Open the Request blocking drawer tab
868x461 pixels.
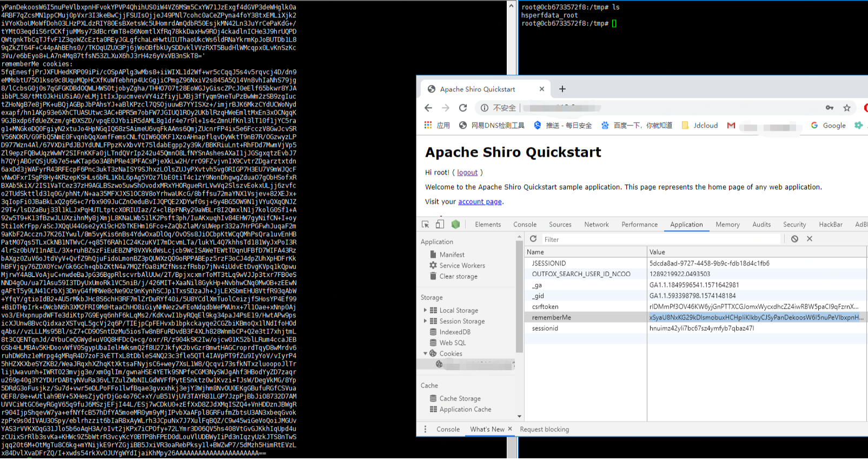(x=544, y=429)
